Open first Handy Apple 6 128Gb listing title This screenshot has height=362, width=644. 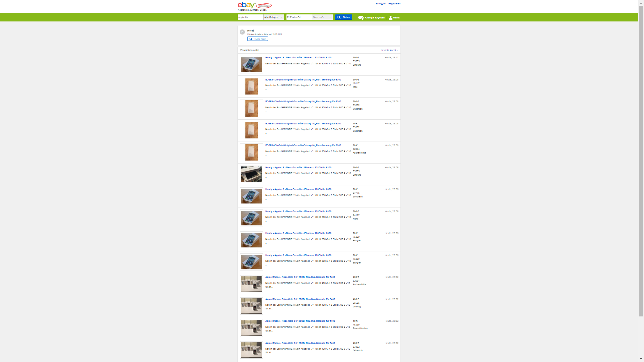click(298, 58)
